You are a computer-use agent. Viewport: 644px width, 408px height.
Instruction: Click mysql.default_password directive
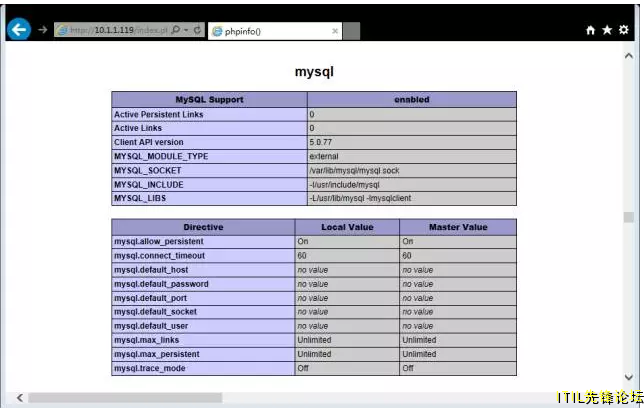161,284
